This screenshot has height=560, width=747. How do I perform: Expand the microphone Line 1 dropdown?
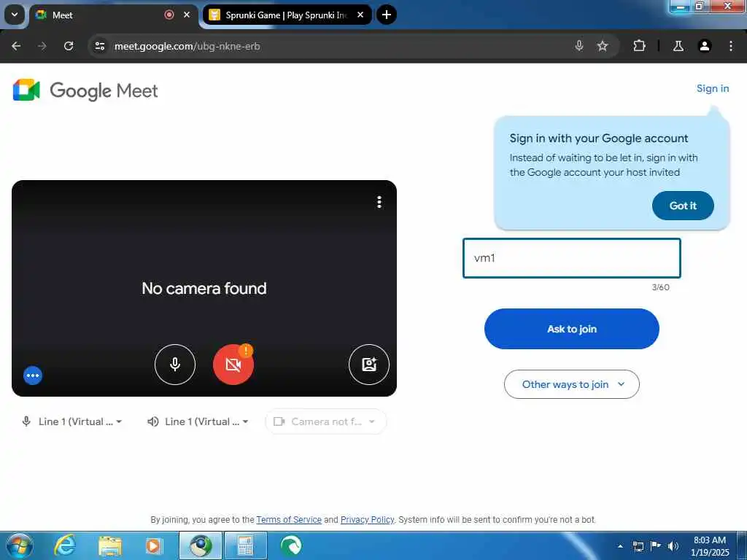coord(72,421)
